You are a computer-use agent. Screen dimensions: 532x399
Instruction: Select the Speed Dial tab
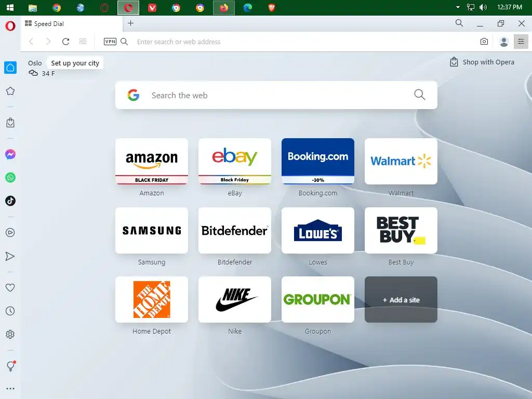coord(72,24)
